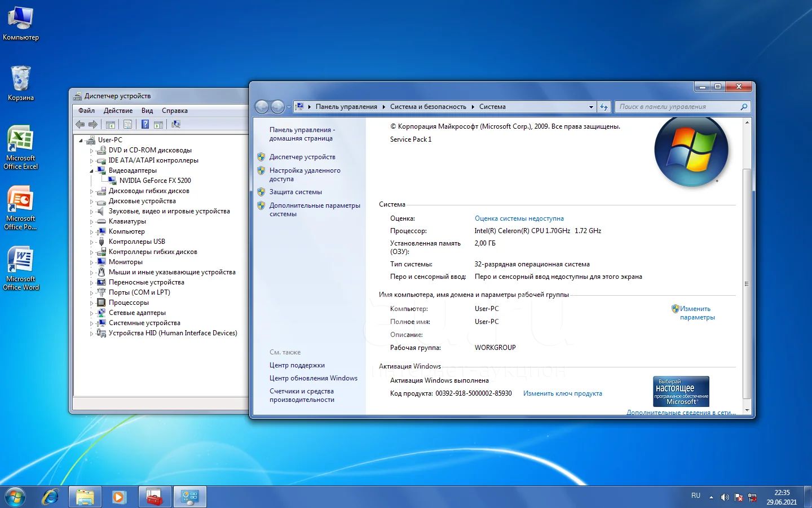Click the back button in System window
The image size is (812, 508).
262,106
